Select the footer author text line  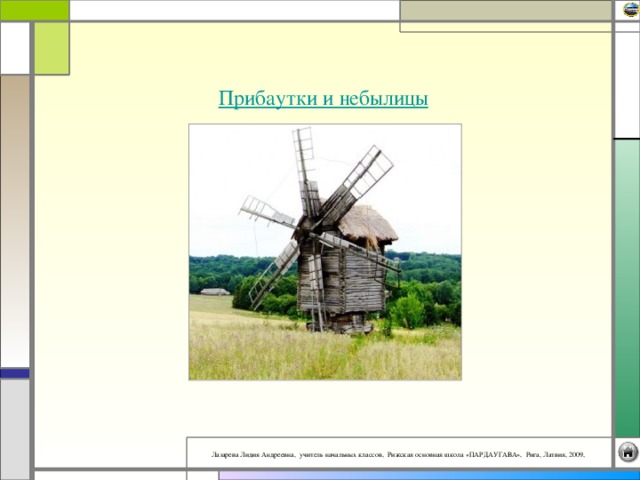point(399,453)
